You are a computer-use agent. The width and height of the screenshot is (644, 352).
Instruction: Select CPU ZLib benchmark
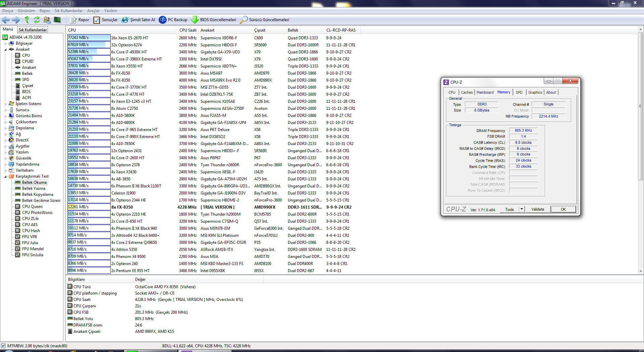pos(30,219)
